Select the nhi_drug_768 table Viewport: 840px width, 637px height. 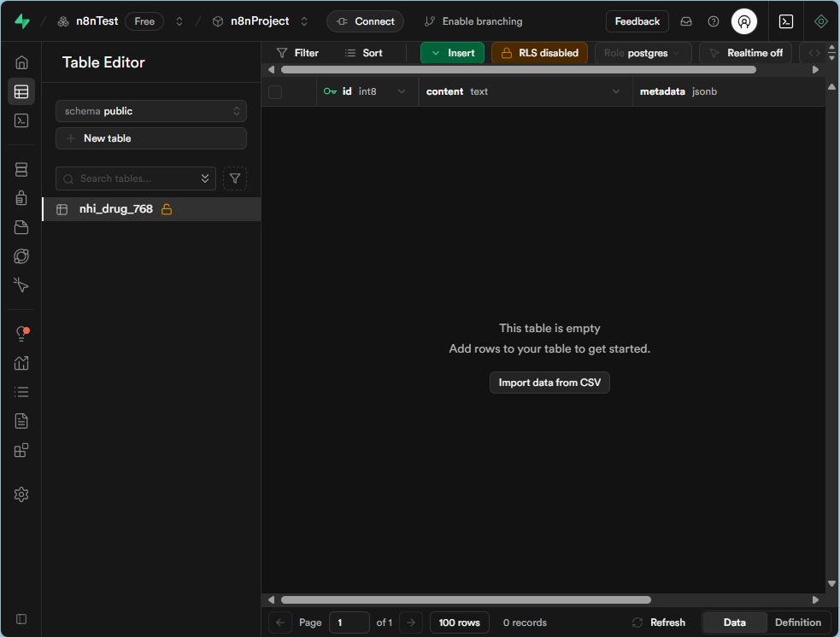tap(116, 209)
